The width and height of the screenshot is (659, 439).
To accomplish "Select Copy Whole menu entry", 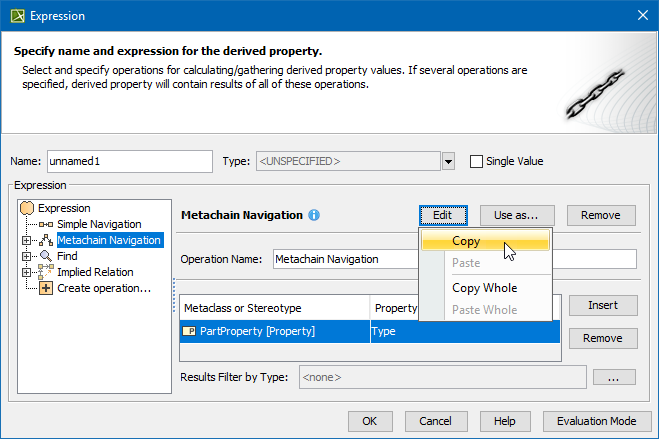I will 484,288.
